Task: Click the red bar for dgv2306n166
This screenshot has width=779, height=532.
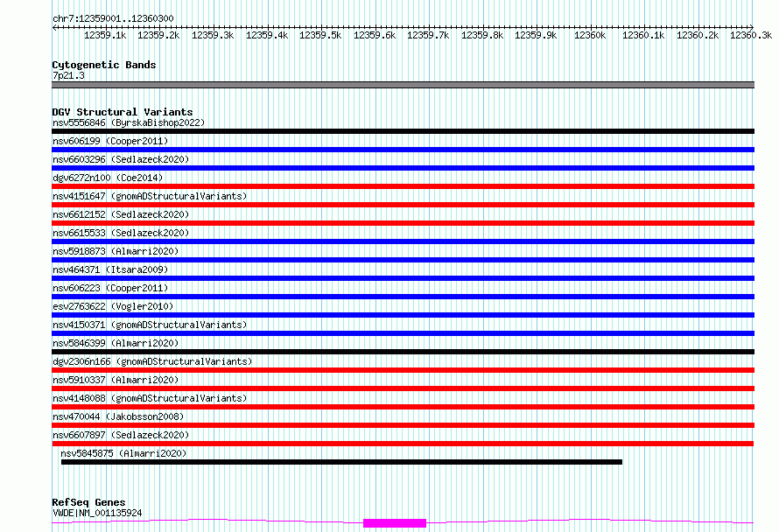Action: pyautogui.click(x=403, y=370)
